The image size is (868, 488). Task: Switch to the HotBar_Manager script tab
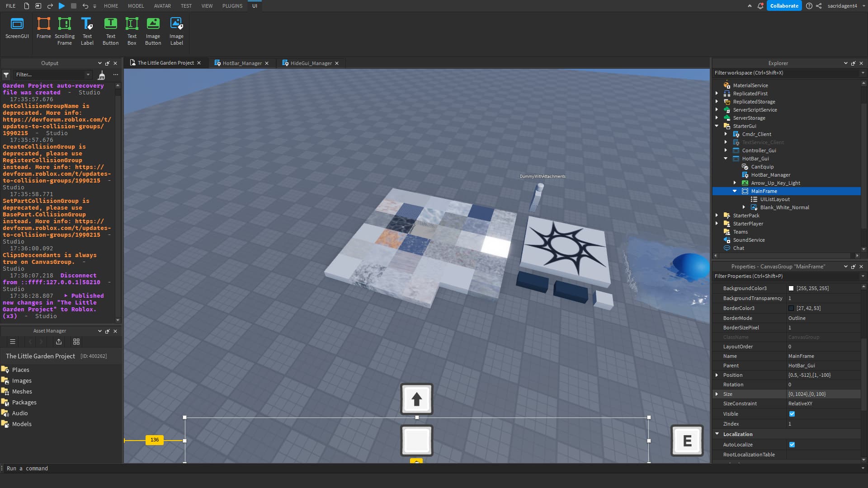point(241,63)
